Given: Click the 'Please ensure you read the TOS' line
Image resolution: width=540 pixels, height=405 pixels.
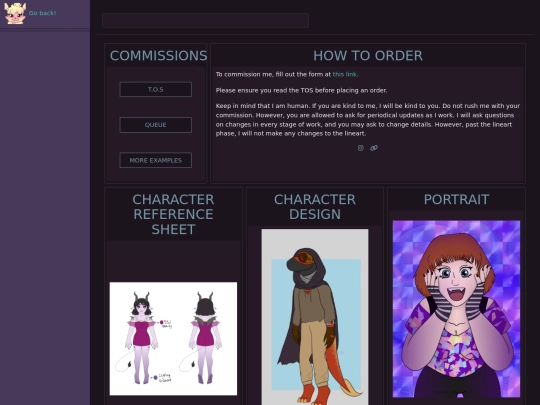Looking at the screenshot, I should point(301,90).
